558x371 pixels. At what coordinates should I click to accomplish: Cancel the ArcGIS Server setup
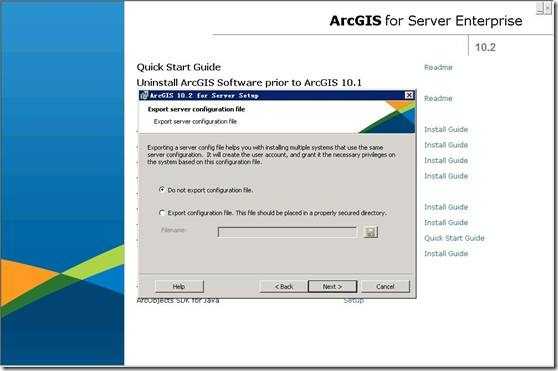point(385,286)
